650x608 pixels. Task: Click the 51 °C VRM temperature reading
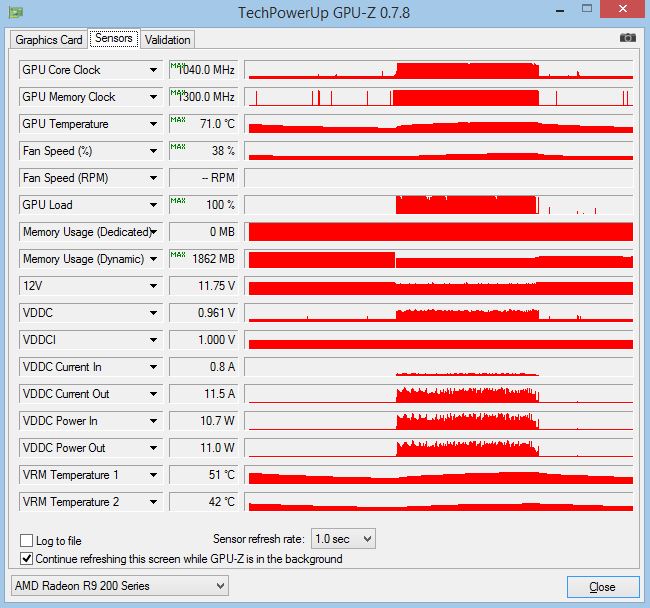pos(204,475)
